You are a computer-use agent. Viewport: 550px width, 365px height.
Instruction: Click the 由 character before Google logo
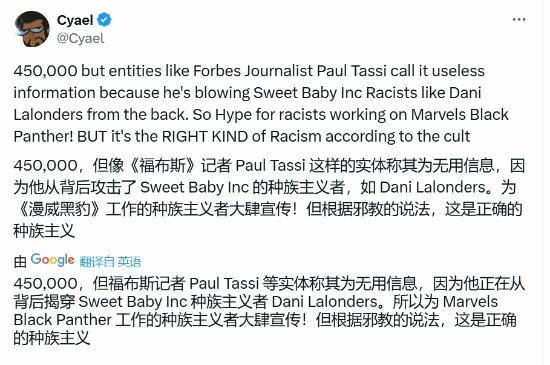click(20, 262)
